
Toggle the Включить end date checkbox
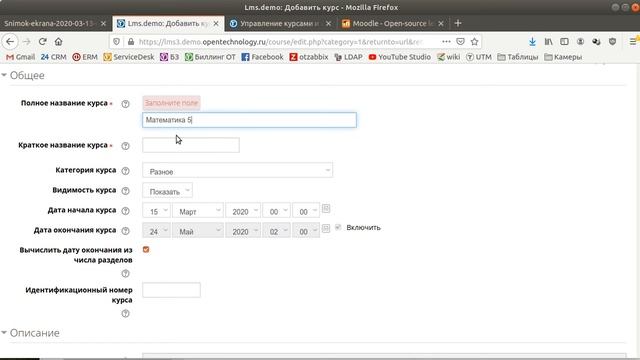338,227
